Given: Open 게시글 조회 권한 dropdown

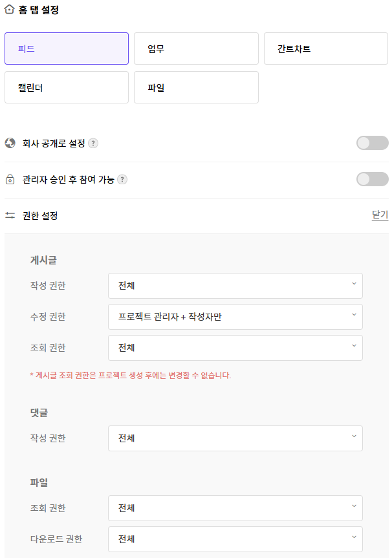Looking at the screenshot, I should point(235,348).
